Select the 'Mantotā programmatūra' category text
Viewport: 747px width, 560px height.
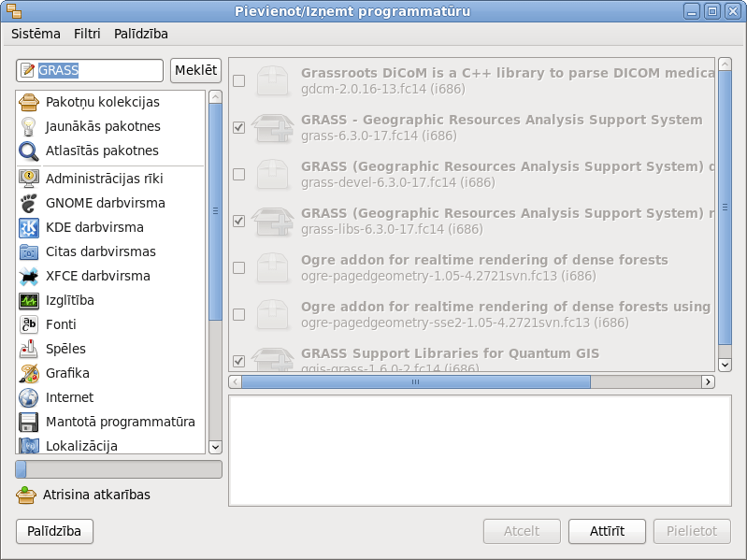click(120, 422)
